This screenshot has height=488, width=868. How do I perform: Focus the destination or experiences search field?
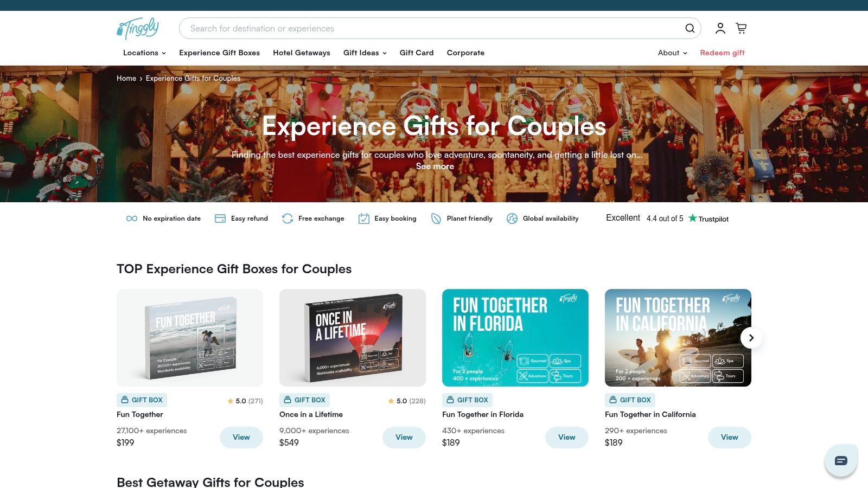[x=431, y=28]
